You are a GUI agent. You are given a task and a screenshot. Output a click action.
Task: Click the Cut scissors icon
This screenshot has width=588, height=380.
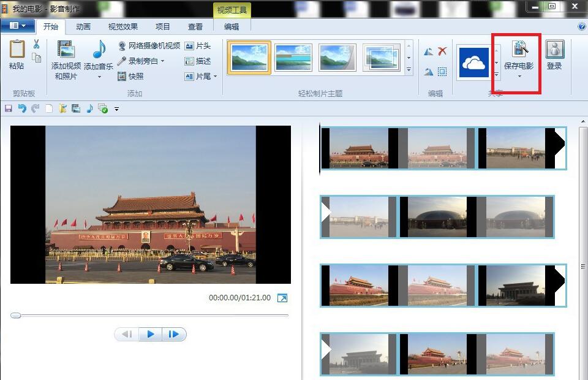click(36, 44)
